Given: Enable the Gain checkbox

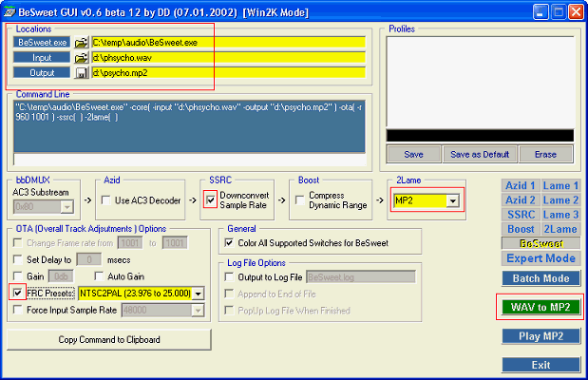Looking at the screenshot, I should 18,276.
